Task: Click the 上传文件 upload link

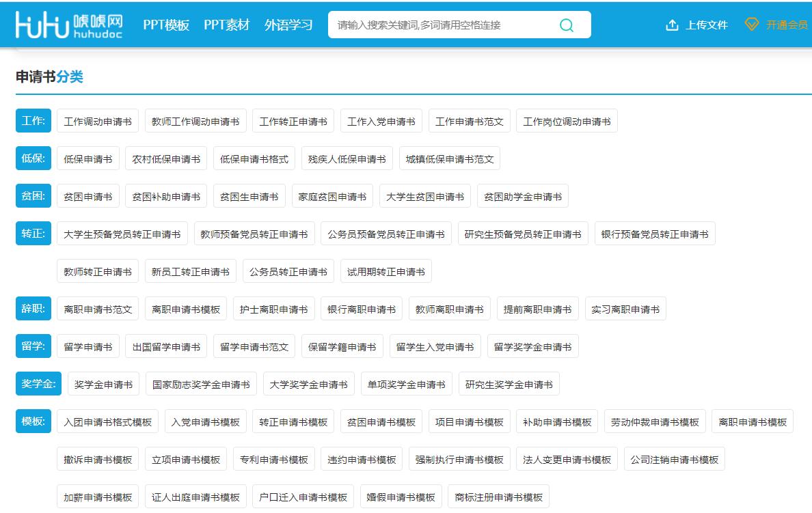Action: pos(705,25)
